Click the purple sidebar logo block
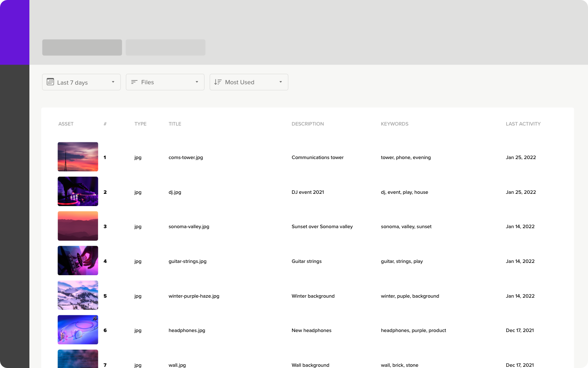The image size is (588, 368). 15,32
